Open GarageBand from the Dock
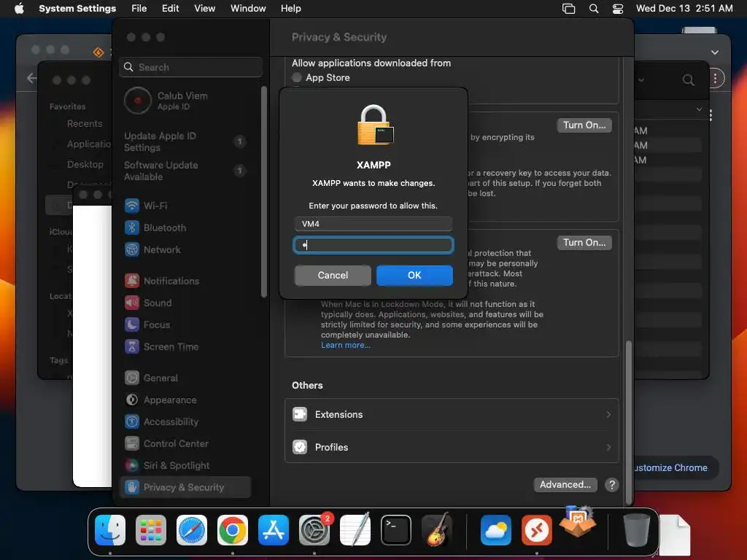 [x=438, y=529]
